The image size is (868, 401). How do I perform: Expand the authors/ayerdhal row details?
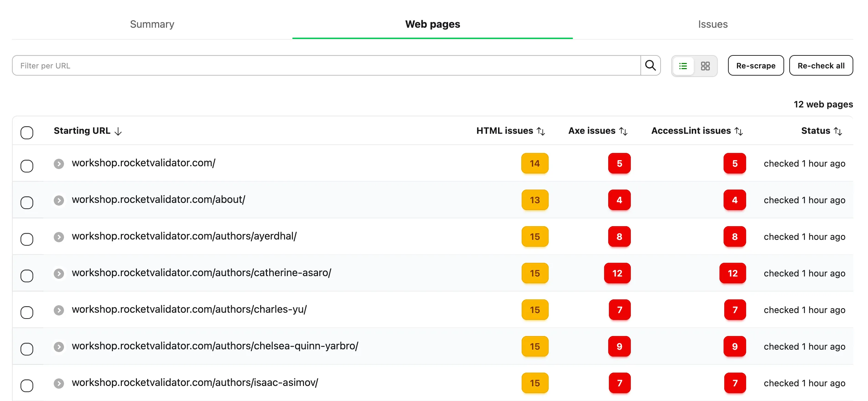click(x=59, y=237)
